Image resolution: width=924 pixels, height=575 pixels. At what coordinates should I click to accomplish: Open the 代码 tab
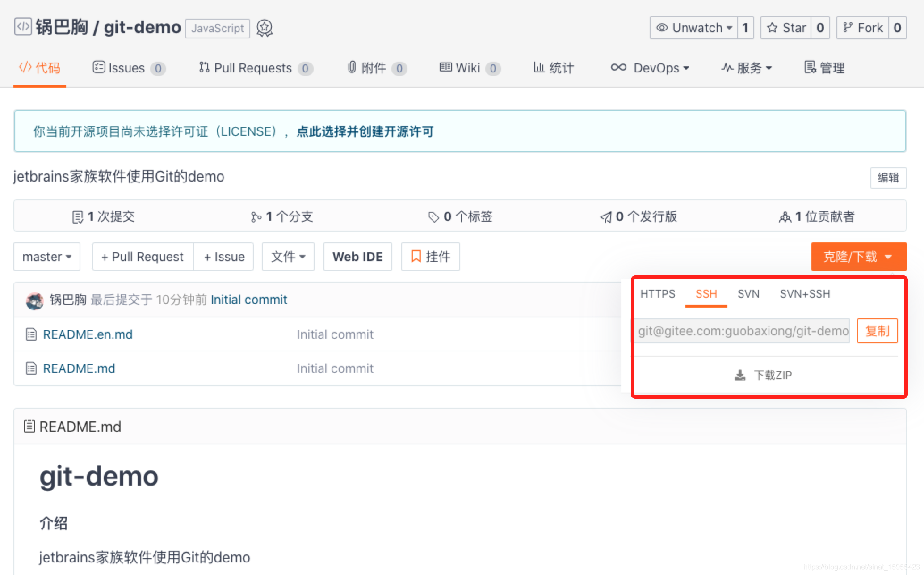click(x=40, y=68)
